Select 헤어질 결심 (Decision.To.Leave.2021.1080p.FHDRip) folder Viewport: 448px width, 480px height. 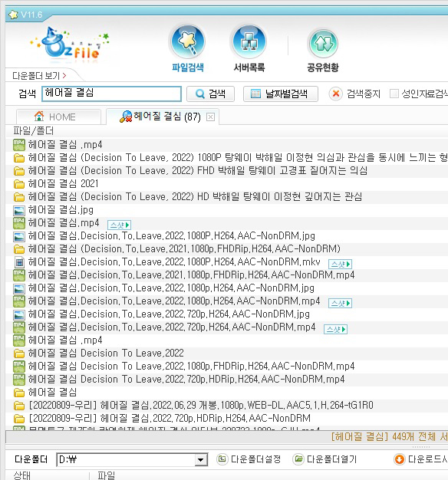click(x=226, y=249)
